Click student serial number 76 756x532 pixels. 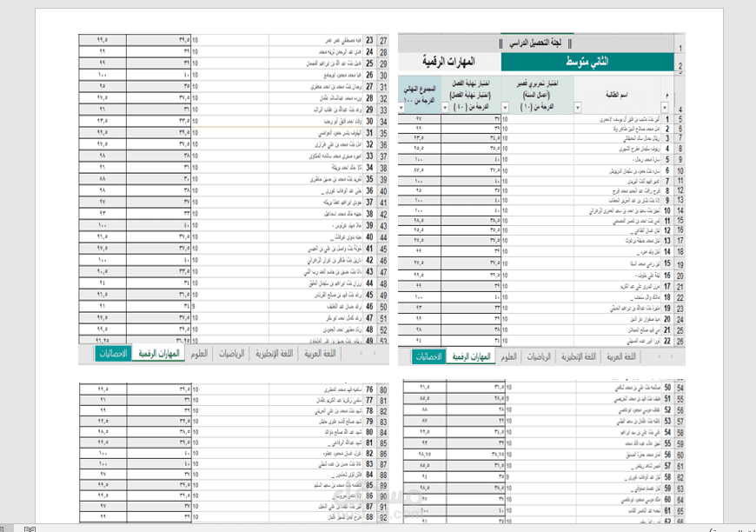(369, 389)
